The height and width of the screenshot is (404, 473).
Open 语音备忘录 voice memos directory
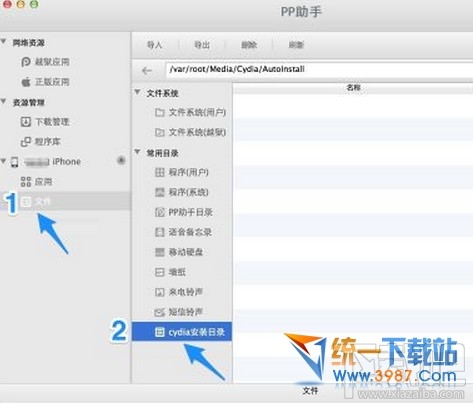click(x=184, y=232)
